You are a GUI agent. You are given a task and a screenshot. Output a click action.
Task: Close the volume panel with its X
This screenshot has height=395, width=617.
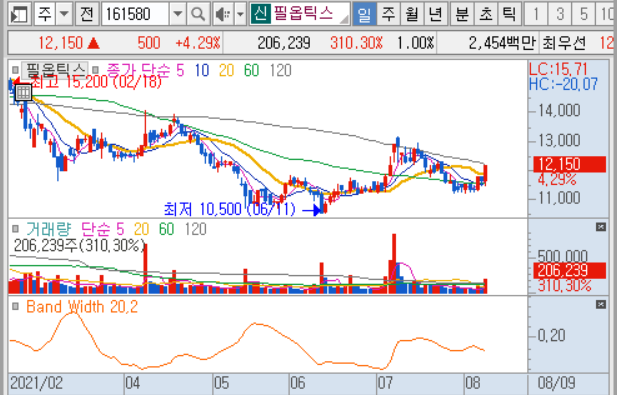click(600, 227)
